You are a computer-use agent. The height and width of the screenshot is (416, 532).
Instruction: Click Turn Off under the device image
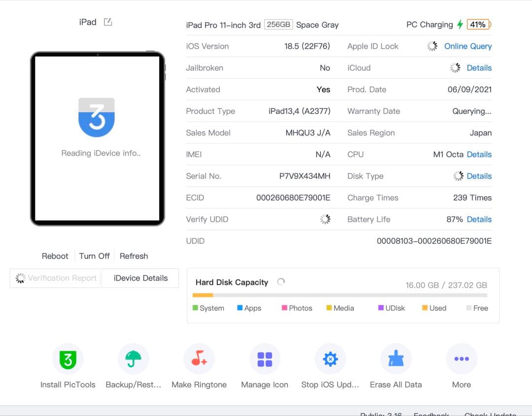94,256
